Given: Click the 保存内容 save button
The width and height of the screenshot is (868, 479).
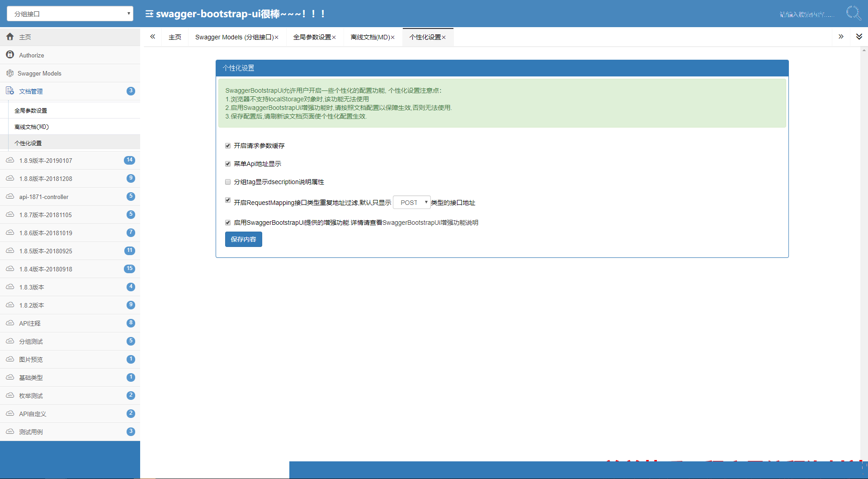Looking at the screenshot, I should point(243,239).
